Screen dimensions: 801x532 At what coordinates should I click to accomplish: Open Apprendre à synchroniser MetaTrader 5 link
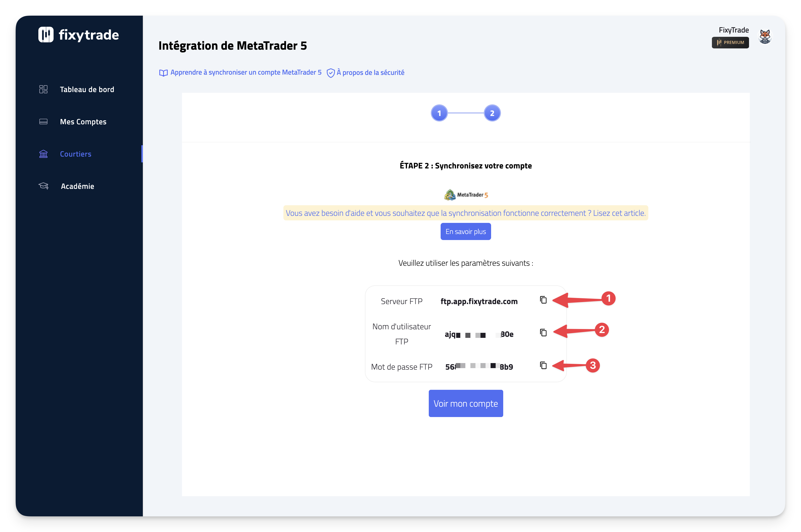tap(246, 72)
